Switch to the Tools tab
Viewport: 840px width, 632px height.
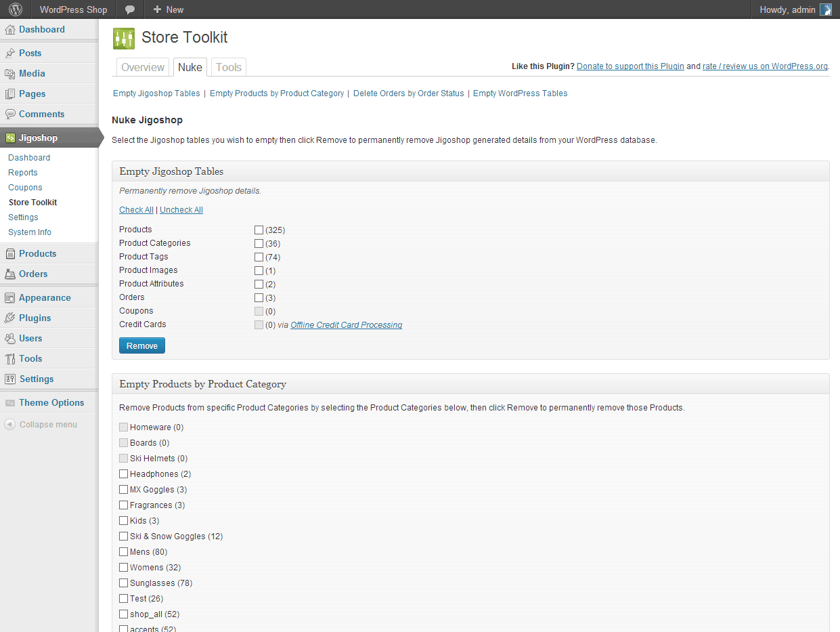point(229,67)
